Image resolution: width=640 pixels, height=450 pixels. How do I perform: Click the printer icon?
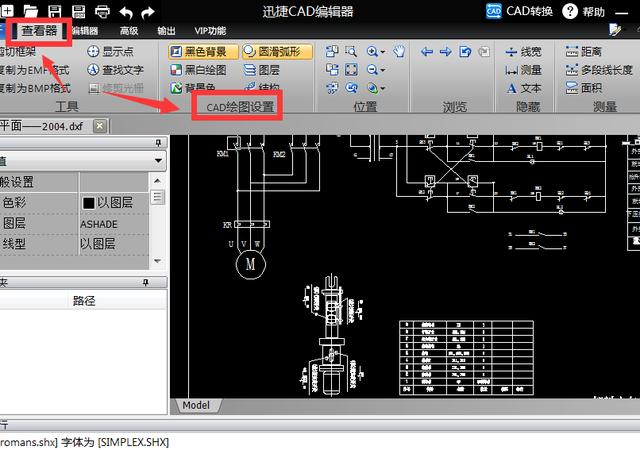[x=102, y=11]
